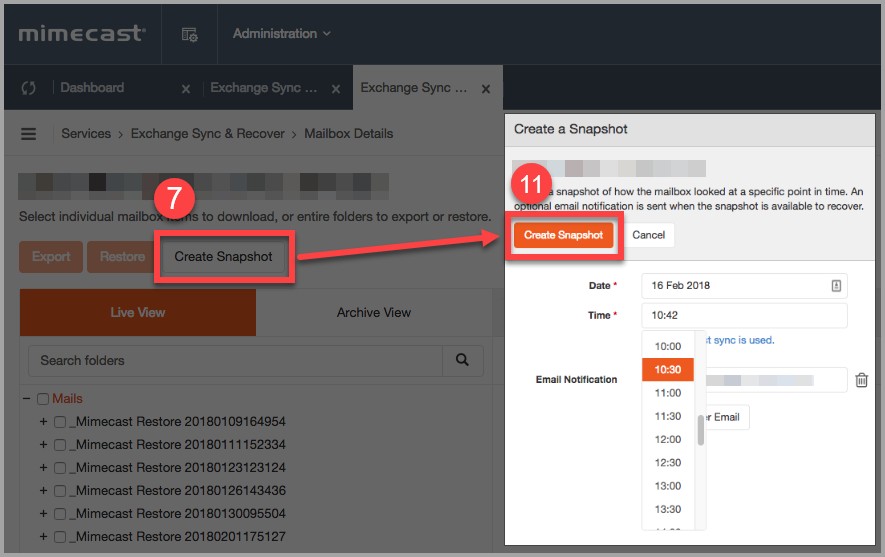The height and width of the screenshot is (557, 885).
Task: Click orange Create Snapshot button in dialog
Action: tap(563, 235)
